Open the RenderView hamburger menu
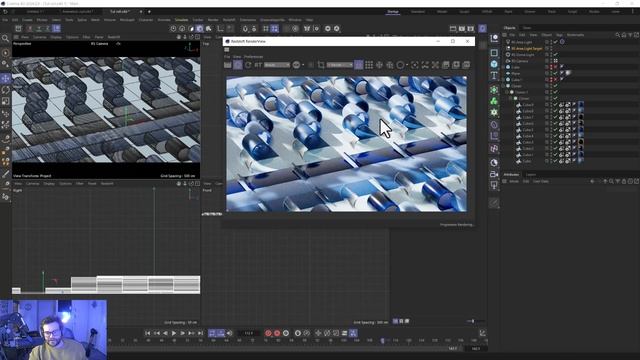The image size is (640, 360). tap(227, 50)
